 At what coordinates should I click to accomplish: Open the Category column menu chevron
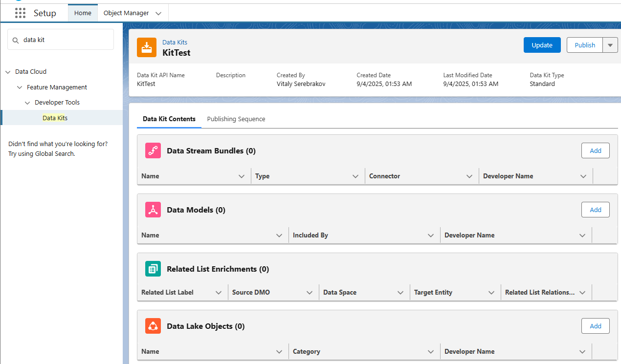click(x=431, y=352)
